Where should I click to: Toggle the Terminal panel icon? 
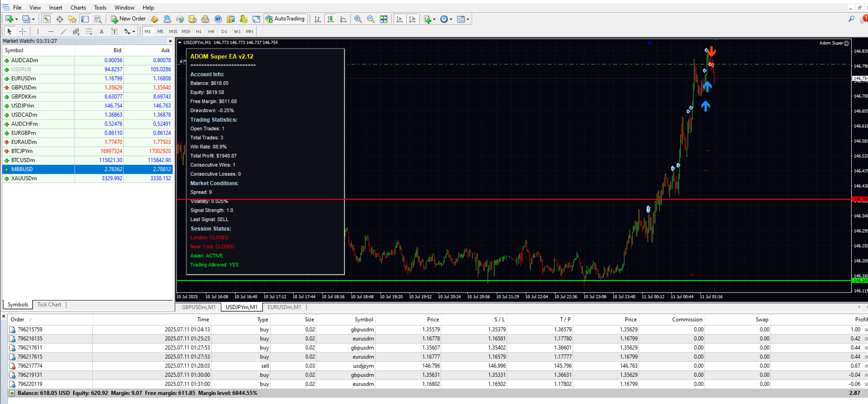[x=85, y=19]
